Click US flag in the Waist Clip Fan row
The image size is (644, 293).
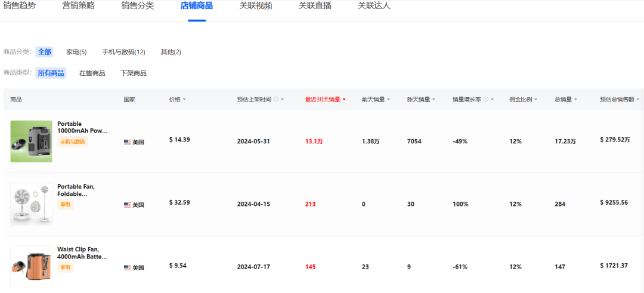tap(128, 267)
